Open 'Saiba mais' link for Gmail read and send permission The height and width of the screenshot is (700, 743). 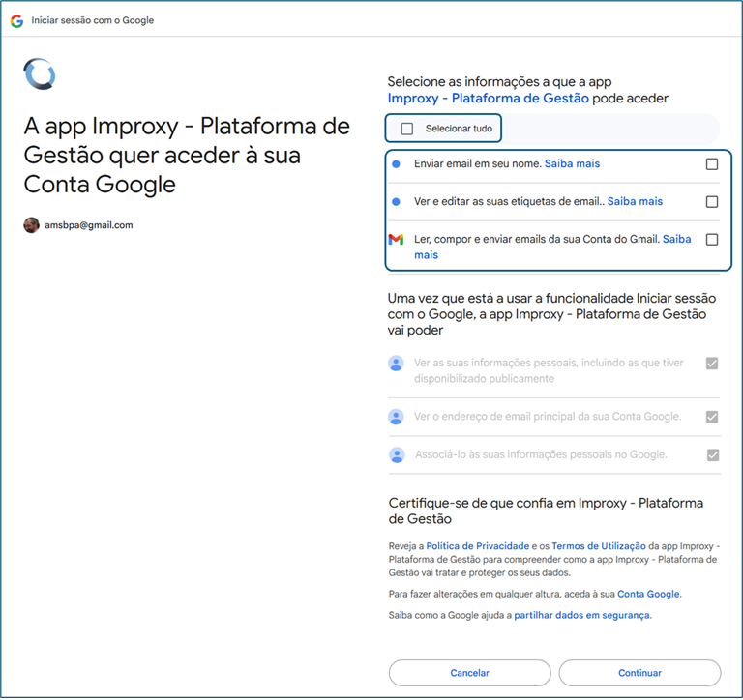pyautogui.click(x=676, y=239)
